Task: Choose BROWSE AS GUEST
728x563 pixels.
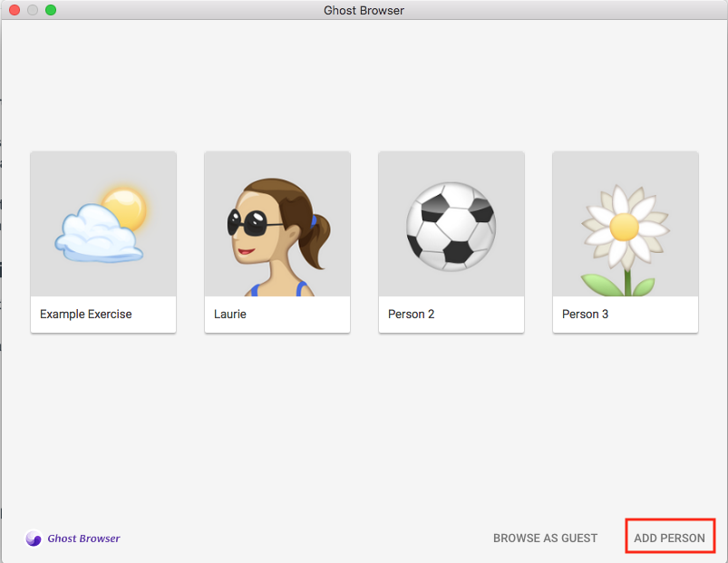Action: (545, 538)
